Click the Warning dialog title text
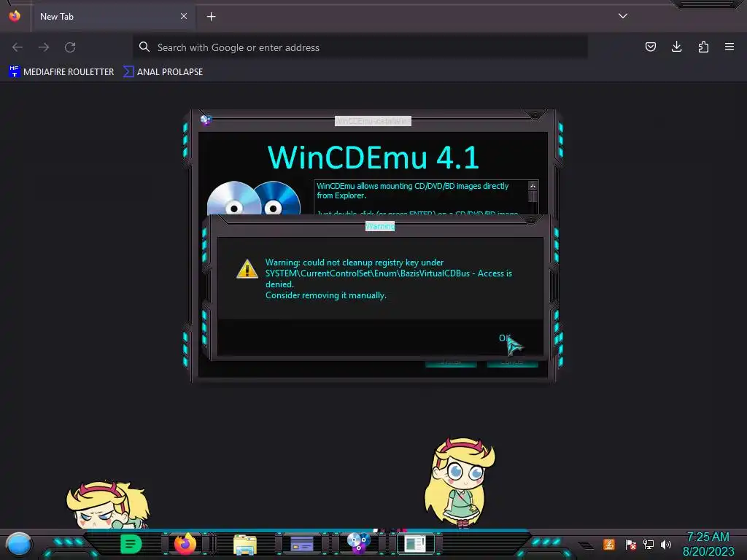The image size is (747, 560). click(380, 226)
